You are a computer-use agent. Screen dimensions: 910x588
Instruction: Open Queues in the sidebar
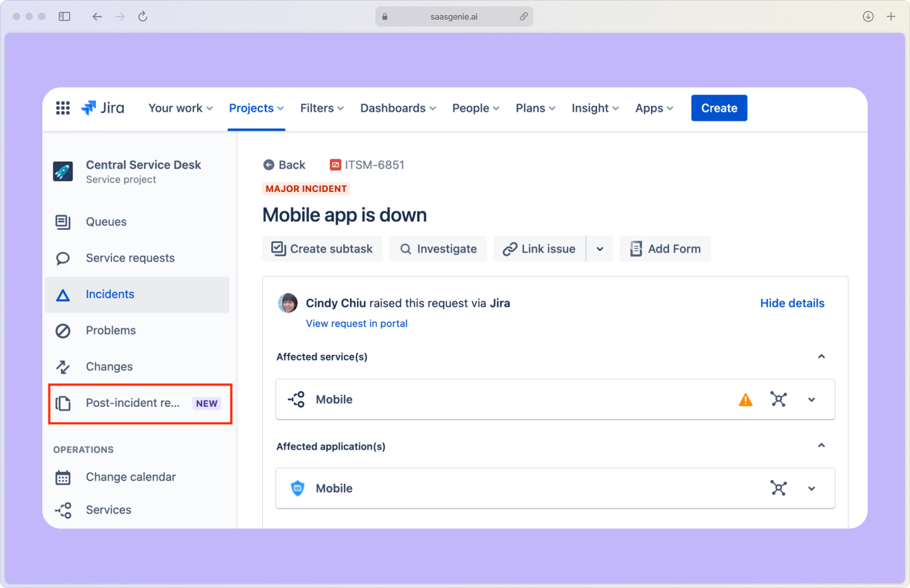137,222
